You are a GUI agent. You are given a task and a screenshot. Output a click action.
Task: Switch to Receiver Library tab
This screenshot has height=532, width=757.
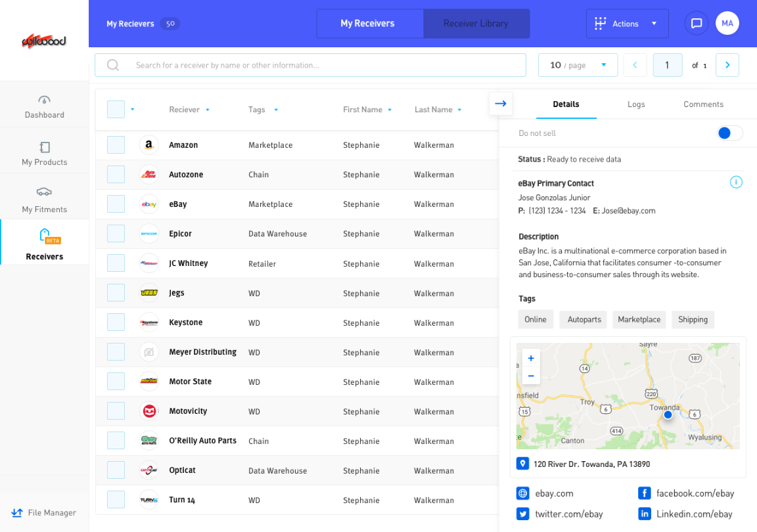(x=476, y=23)
